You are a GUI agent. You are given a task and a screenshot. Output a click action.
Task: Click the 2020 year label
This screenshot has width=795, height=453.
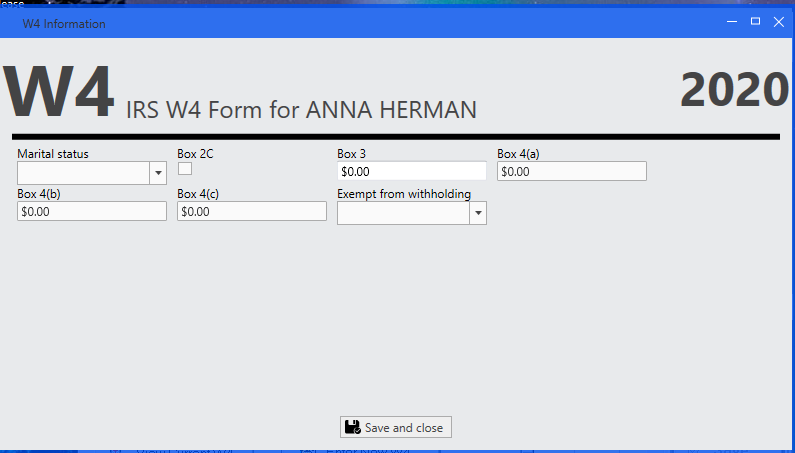(735, 90)
